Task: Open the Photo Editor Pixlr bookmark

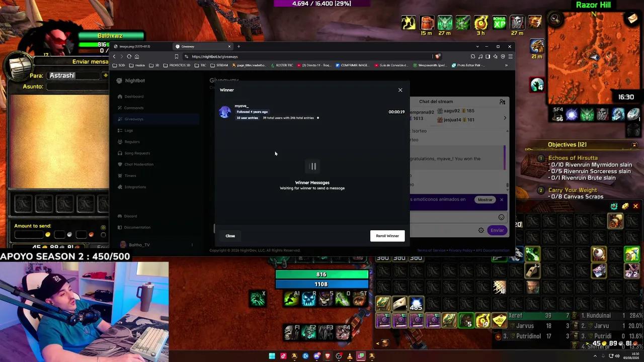Action: coord(468,65)
